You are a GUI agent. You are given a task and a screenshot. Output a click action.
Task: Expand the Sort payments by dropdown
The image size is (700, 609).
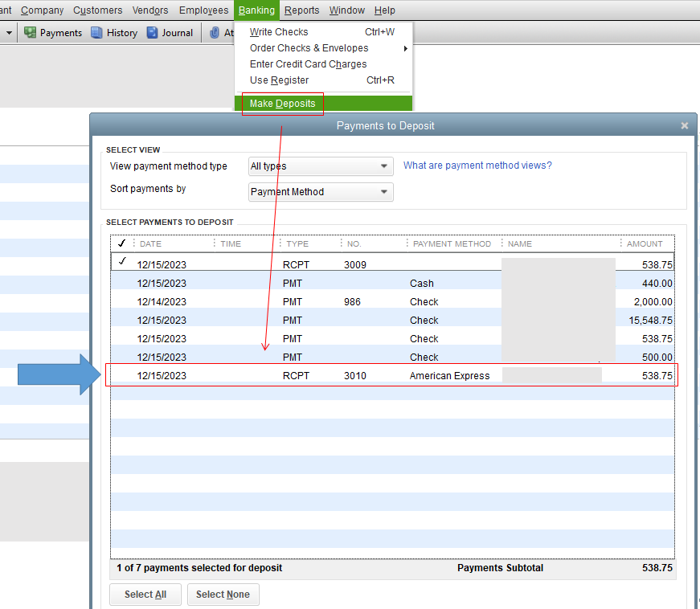(321, 192)
